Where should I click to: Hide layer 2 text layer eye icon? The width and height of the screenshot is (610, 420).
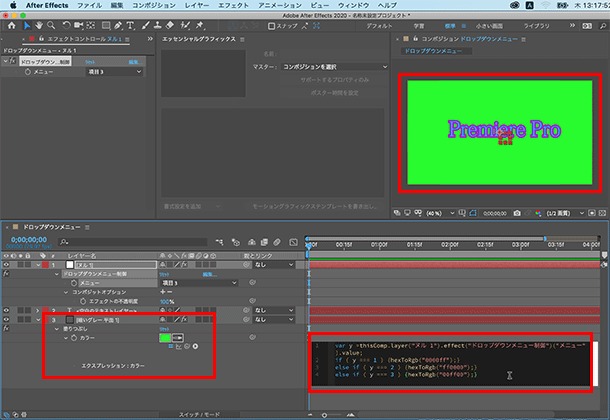[x=6, y=310]
